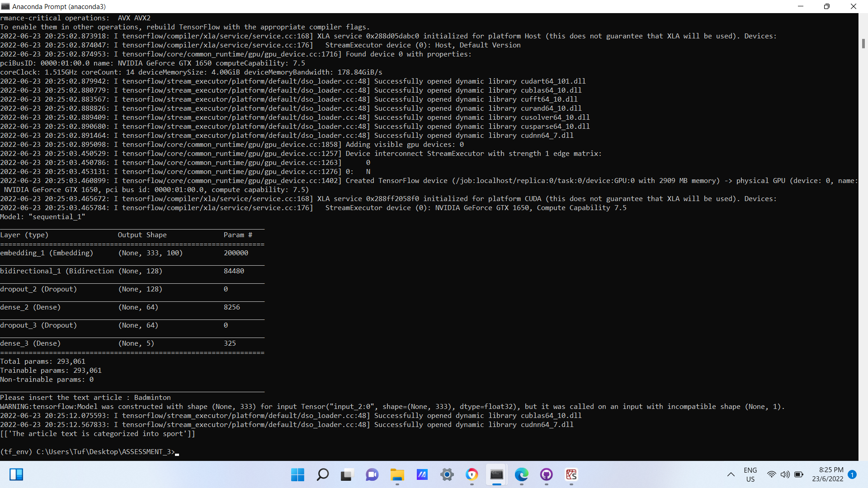Select the Anaconda Prompt taskbar icon
Viewport: 868px width, 488px height.
point(497,474)
